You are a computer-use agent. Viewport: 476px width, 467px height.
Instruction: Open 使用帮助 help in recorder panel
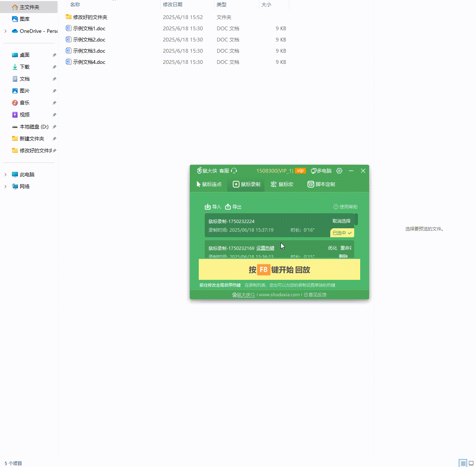coord(345,207)
